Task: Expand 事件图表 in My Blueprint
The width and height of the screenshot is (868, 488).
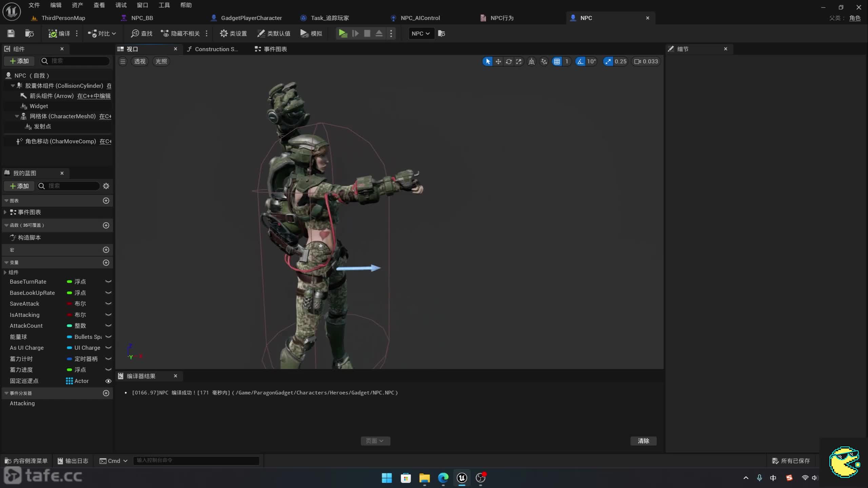Action: tap(5, 212)
